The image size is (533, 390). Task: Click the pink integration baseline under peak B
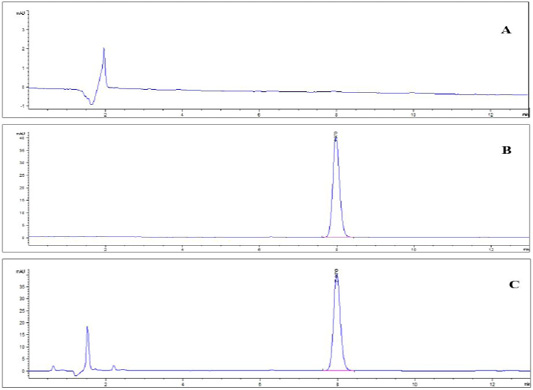click(x=337, y=237)
